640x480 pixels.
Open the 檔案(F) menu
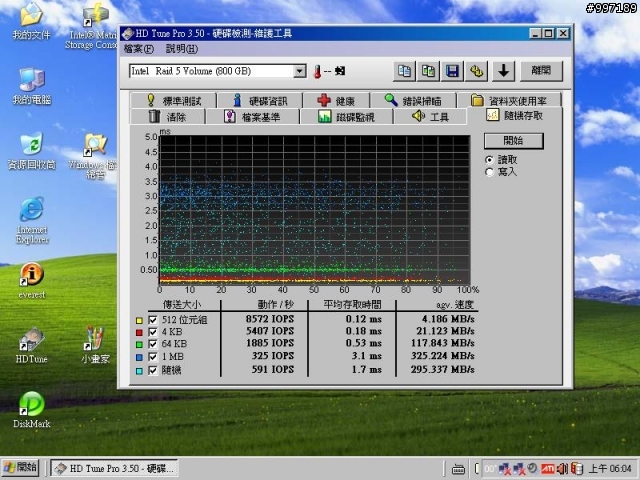coord(138,49)
